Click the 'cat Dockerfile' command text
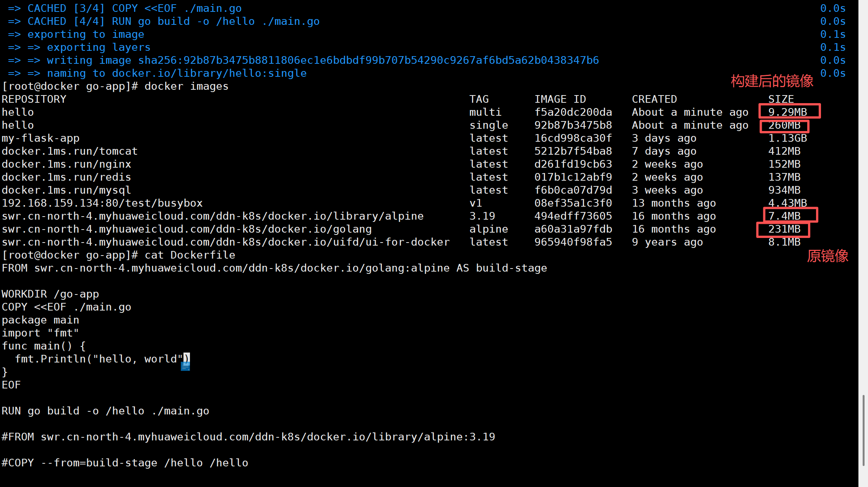Viewport: 868px width, 487px height. (x=190, y=255)
